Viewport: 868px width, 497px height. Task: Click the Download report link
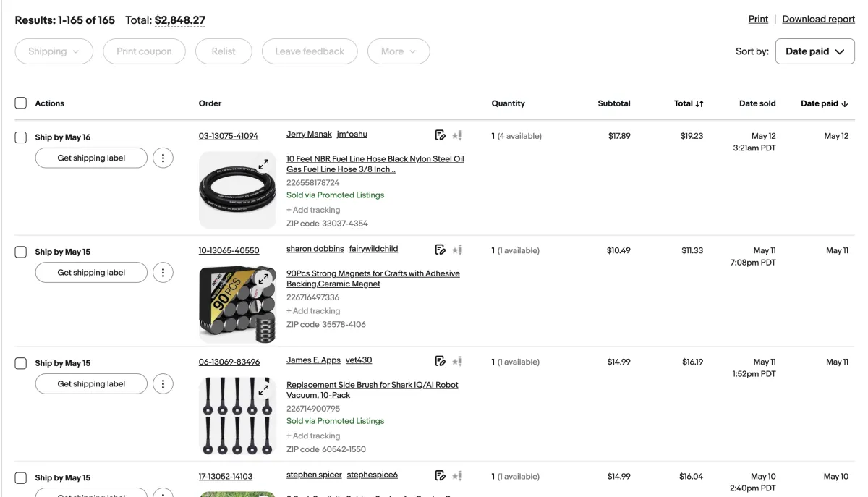(818, 20)
